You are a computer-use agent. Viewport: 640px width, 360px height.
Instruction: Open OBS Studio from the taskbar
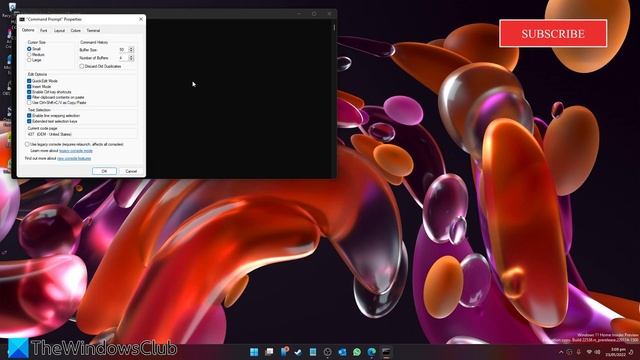[x=327, y=352]
